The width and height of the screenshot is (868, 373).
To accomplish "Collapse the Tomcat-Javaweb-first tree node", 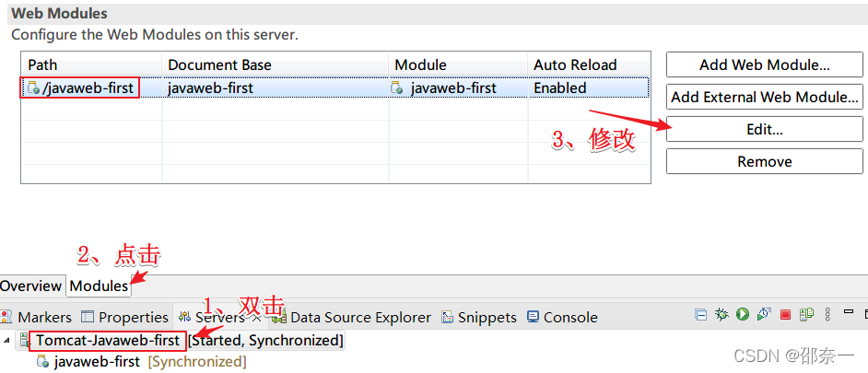I will coord(6,340).
